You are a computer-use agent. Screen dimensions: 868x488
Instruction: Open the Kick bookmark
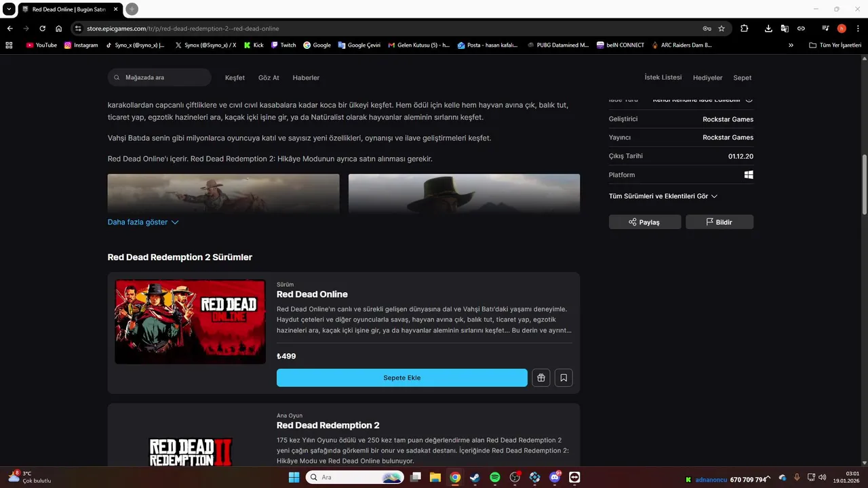tap(254, 45)
